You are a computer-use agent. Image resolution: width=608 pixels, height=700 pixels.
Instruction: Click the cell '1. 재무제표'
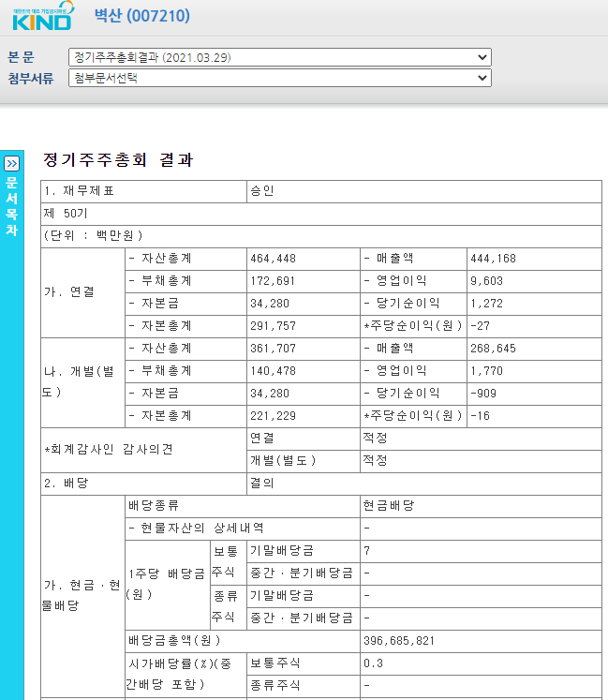143,191
